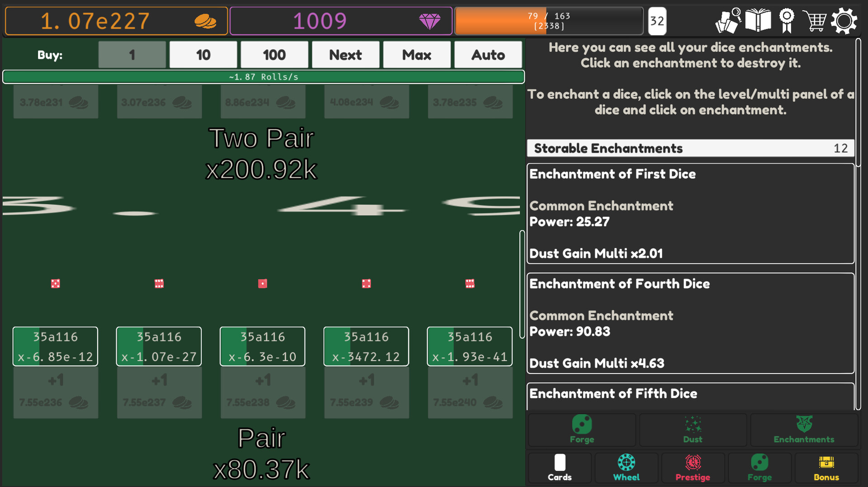Open the Prestige tab
The height and width of the screenshot is (487, 868).
pos(693,468)
